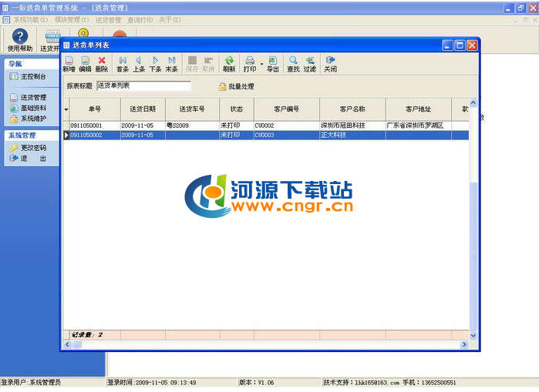Click the horizontal scrollbar right arrow

click(x=465, y=344)
